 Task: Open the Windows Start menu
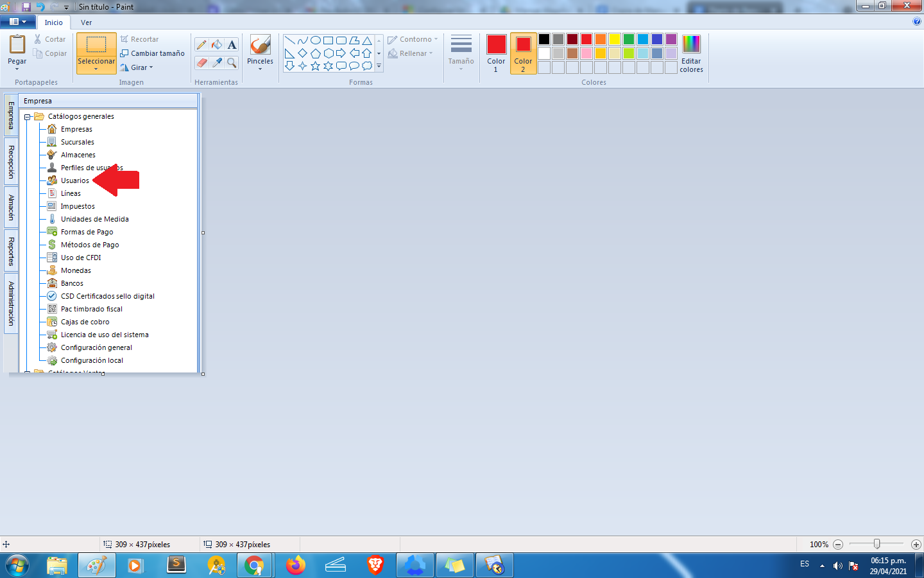click(x=17, y=566)
